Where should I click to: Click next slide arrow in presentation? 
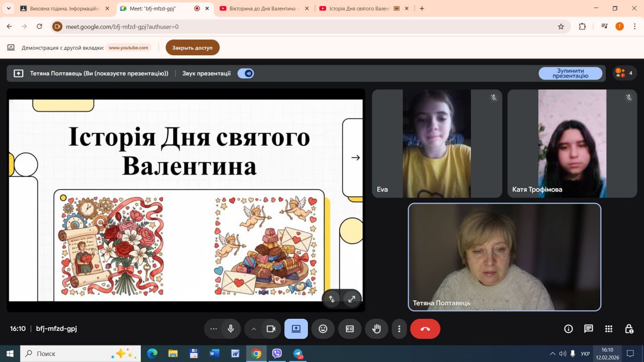click(x=355, y=157)
